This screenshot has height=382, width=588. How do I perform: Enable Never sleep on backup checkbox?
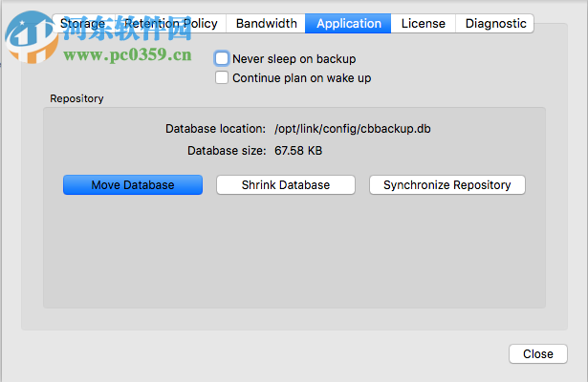click(x=221, y=58)
